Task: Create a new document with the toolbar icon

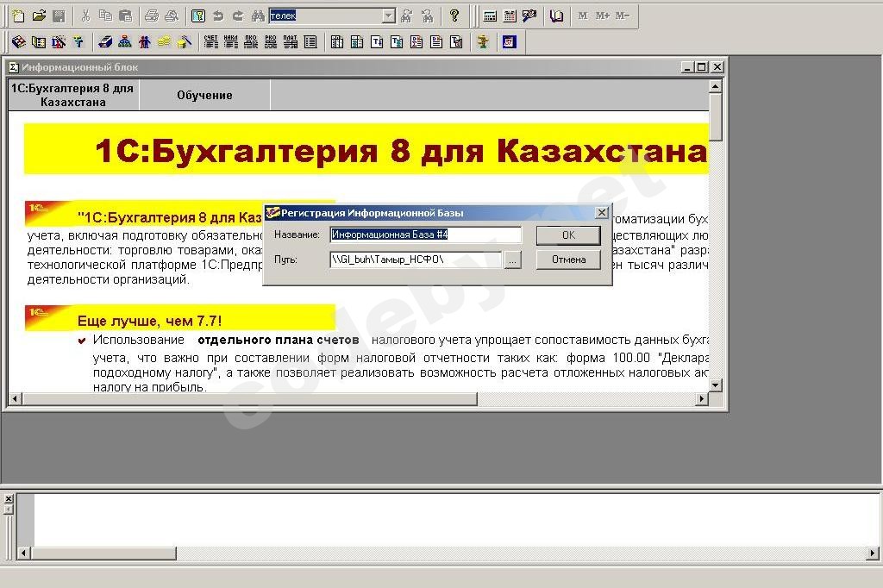Action: pyautogui.click(x=18, y=16)
